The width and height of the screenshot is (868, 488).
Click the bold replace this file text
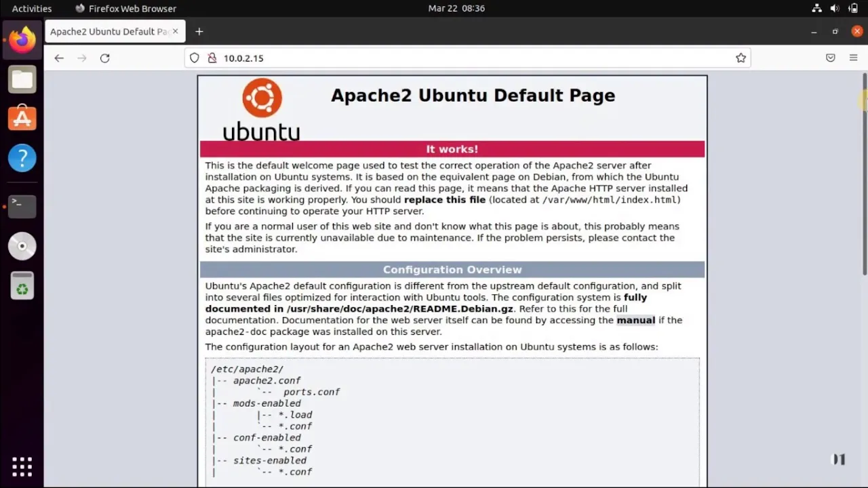click(445, 200)
